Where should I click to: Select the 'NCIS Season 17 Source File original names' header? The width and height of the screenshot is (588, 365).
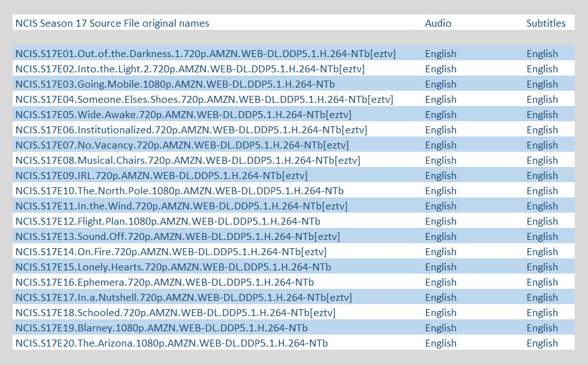(x=112, y=23)
